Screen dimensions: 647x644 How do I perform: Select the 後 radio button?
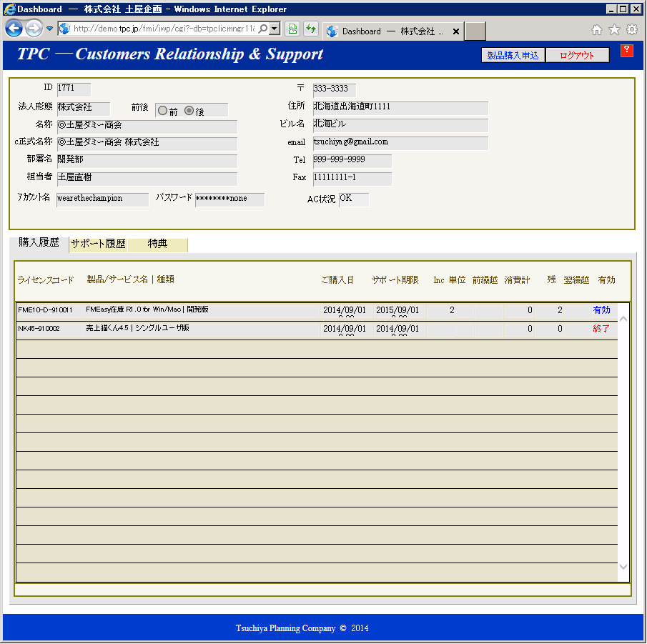point(189,111)
